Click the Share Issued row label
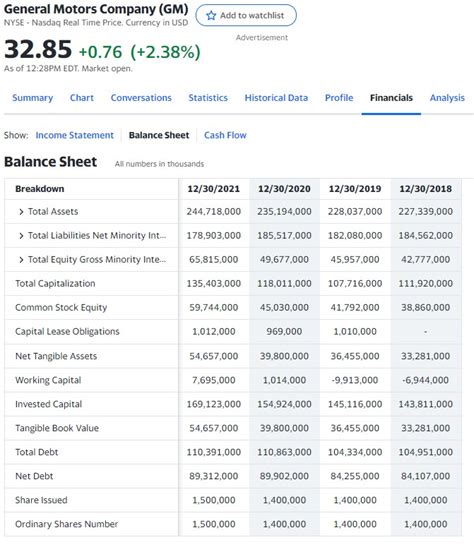The height and width of the screenshot is (547, 474). coord(41,500)
